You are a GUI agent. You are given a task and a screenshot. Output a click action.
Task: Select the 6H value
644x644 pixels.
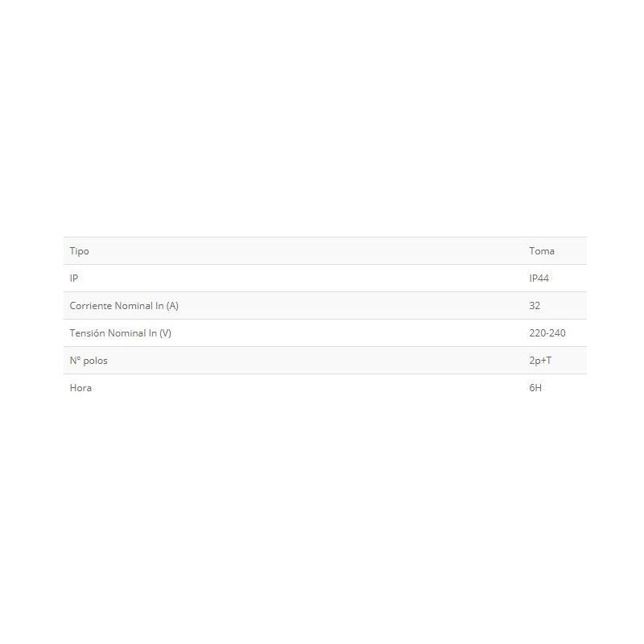[535, 388]
